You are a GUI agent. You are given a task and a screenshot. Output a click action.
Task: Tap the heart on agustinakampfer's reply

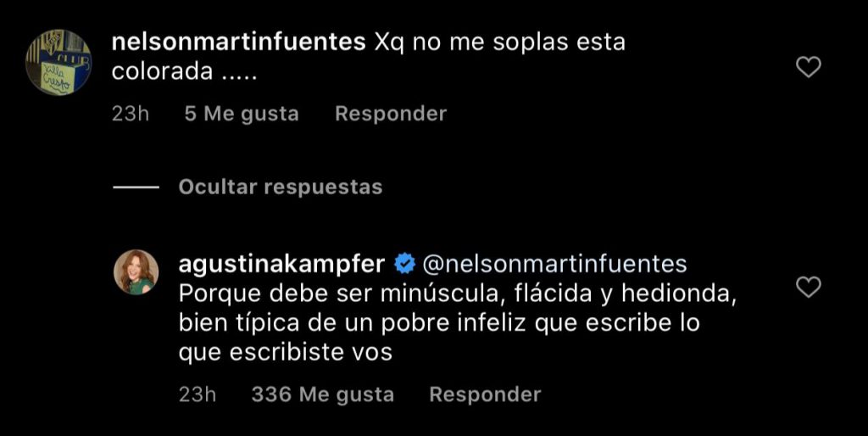(809, 288)
